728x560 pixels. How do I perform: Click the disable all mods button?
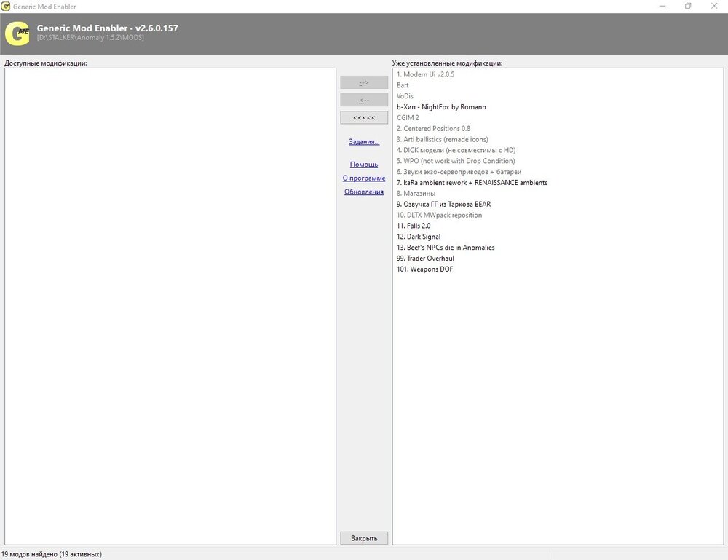point(364,117)
